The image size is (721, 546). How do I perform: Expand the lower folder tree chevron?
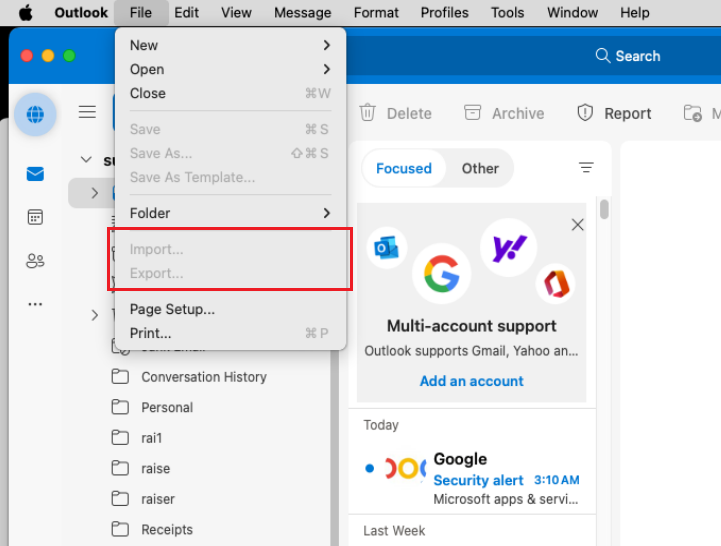94,315
